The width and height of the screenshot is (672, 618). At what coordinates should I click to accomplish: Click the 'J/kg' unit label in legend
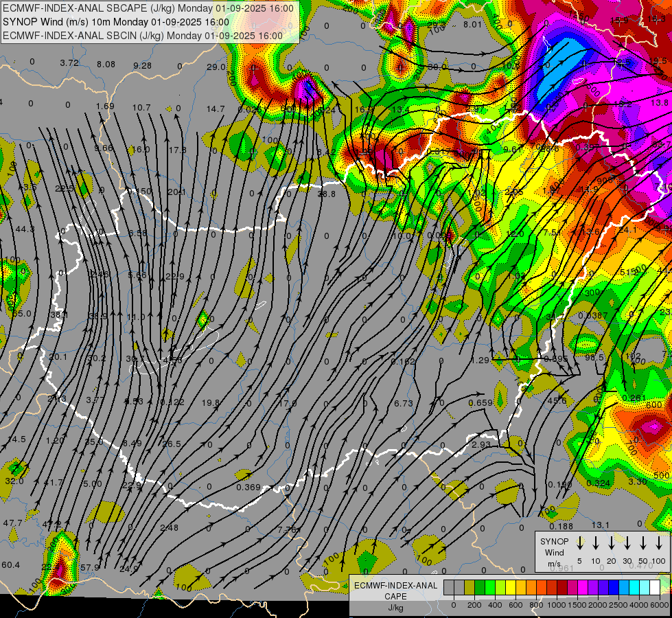pyautogui.click(x=395, y=608)
